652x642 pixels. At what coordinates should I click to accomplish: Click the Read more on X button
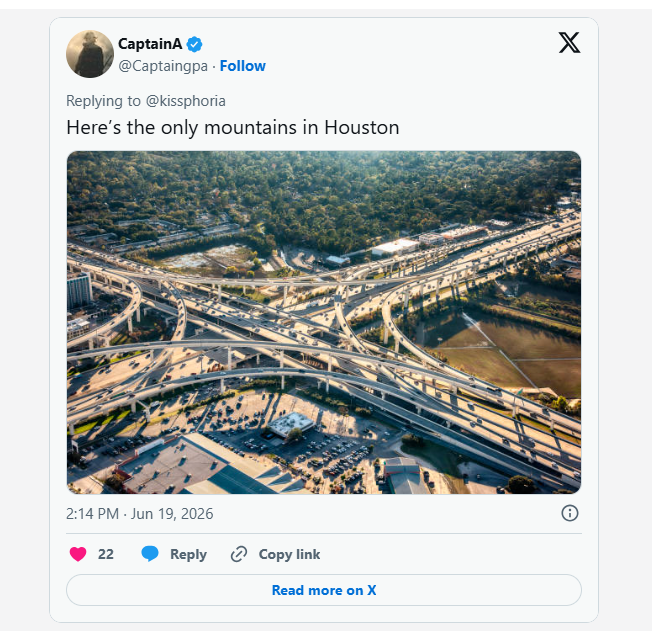pyautogui.click(x=324, y=590)
